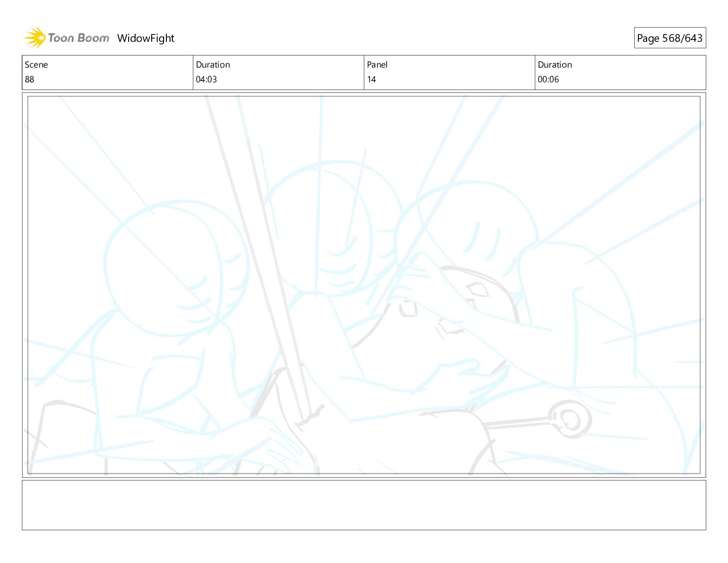728x563 pixels.
Task: Click the storyboard panel sketch image
Action: pos(364,285)
